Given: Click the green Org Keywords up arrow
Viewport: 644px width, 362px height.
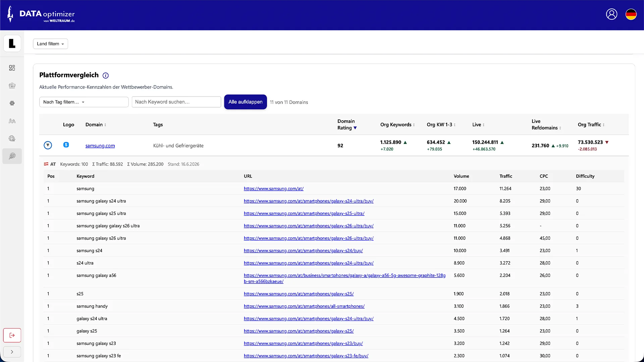Looking at the screenshot, I should tap(405, 142).
